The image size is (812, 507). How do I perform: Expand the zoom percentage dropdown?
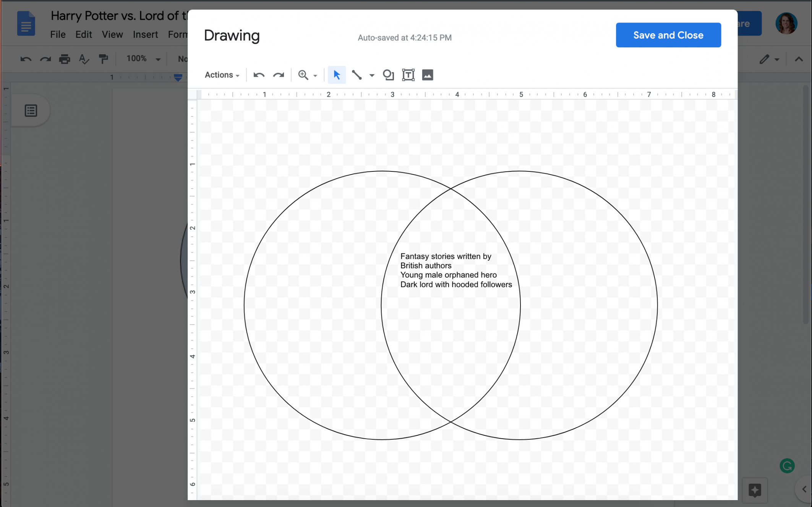click(314, 75)
